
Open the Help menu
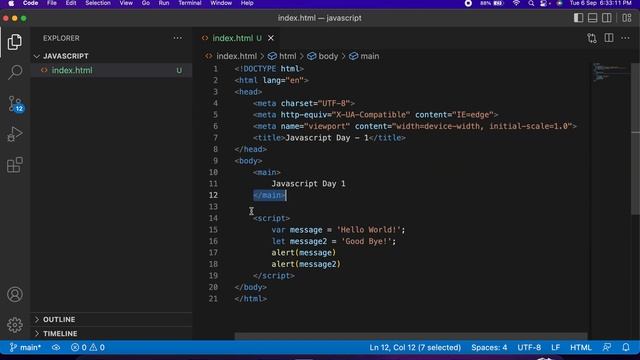click(247, 3)
